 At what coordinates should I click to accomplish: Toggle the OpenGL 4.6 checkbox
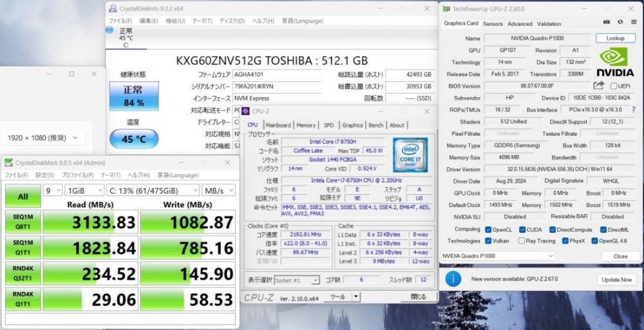(x=594, y=241)
